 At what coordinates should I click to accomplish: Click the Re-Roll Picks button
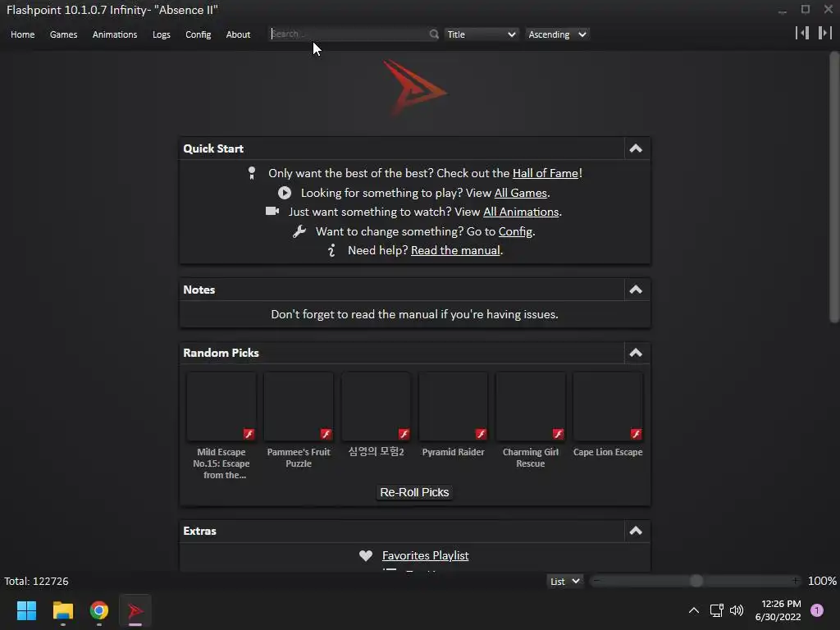pos(414,492)
